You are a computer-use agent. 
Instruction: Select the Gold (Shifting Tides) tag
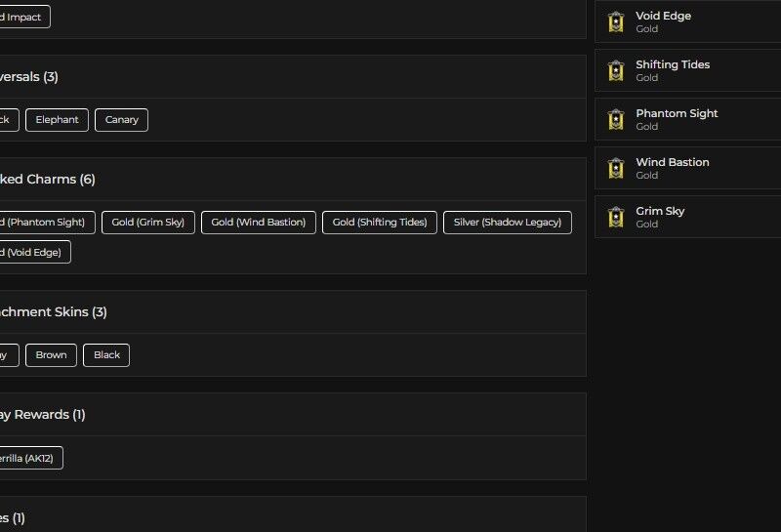pos(380,223)
